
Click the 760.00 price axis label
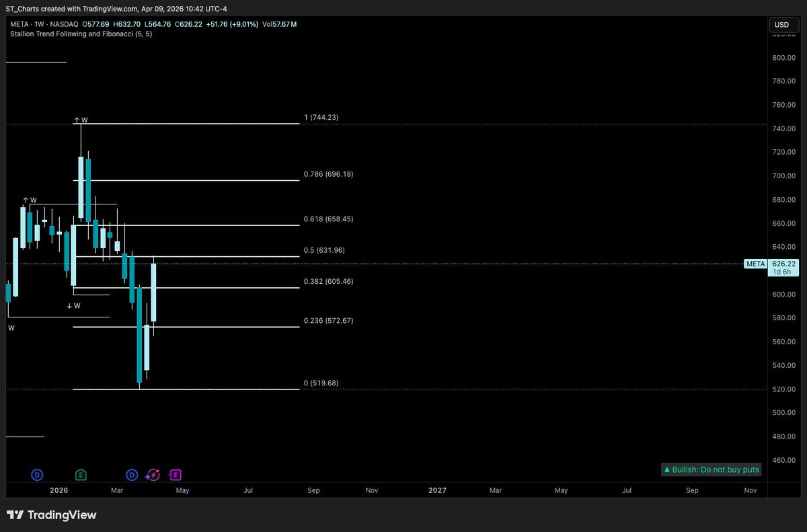(x=784, y=105)
